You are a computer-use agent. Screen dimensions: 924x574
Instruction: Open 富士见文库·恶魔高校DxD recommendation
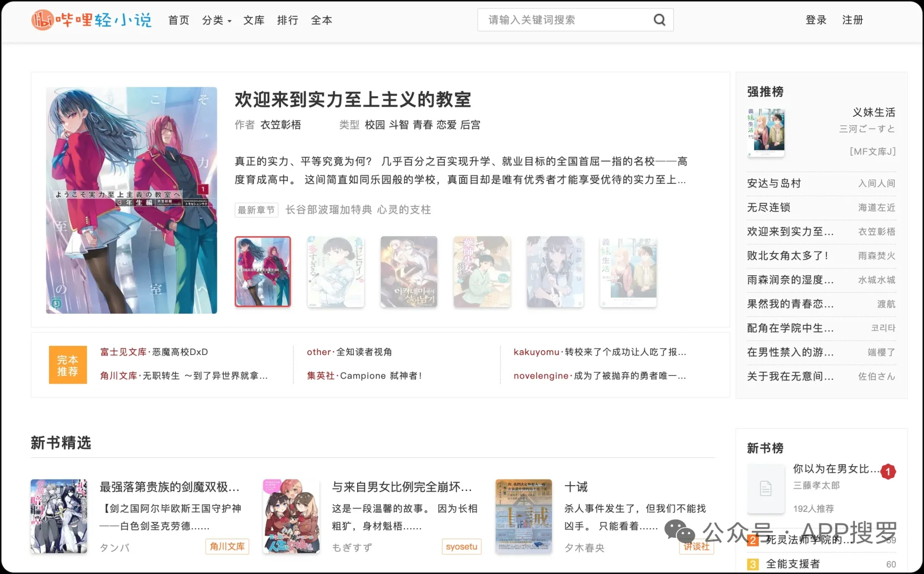coord(154,352)
